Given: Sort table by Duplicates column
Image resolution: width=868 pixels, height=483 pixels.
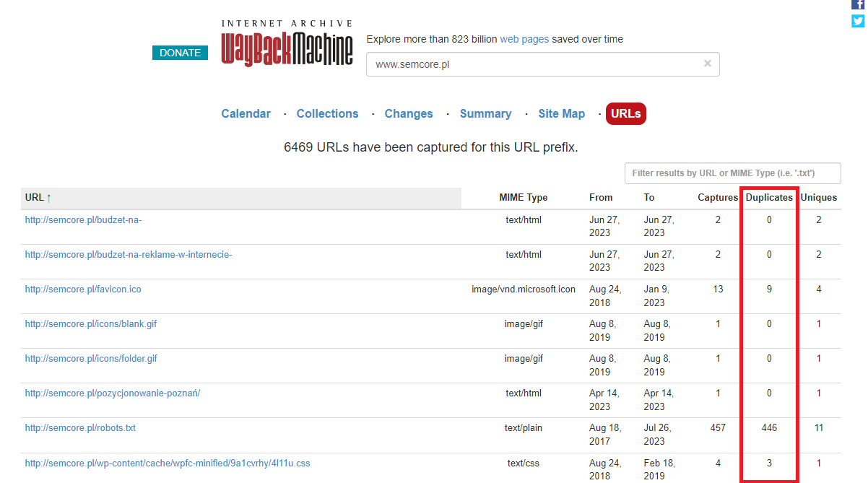Looking at the screenshot, I should [769, 197].
